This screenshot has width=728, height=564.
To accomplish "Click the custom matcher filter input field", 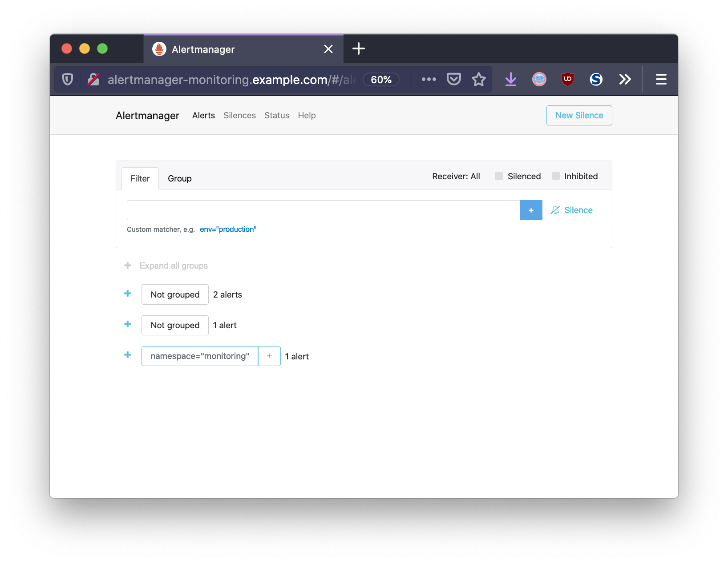I will pyautogui.click(x=323, y=210).
